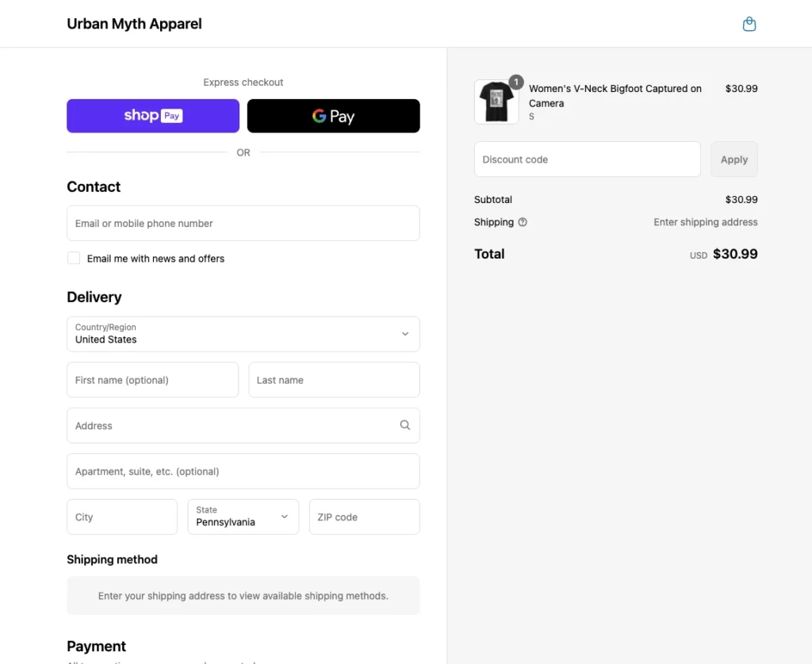Open the Country/Region dropdown
This screenshot has height=664, width=812.
tap(243, 334)
